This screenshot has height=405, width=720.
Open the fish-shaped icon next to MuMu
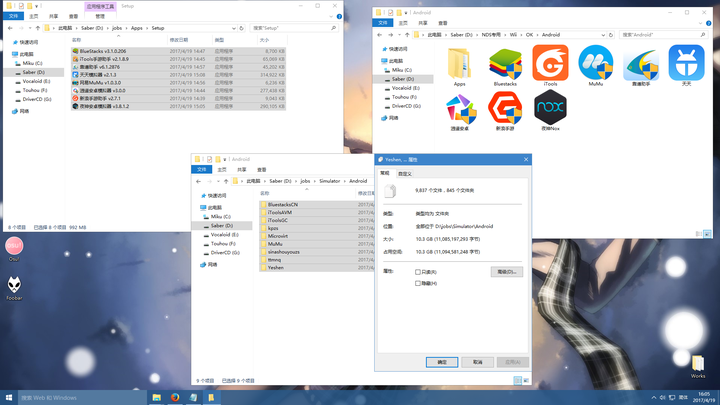641,65
